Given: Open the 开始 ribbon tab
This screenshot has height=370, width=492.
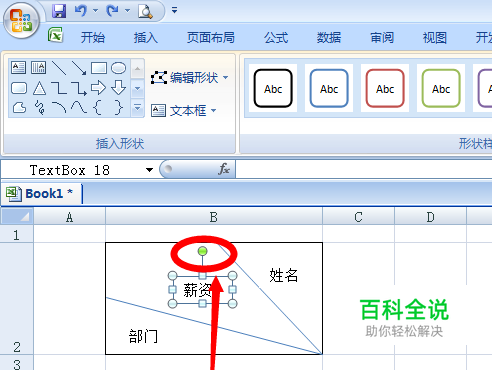Looking at the screenshot, I should [93, 38].
